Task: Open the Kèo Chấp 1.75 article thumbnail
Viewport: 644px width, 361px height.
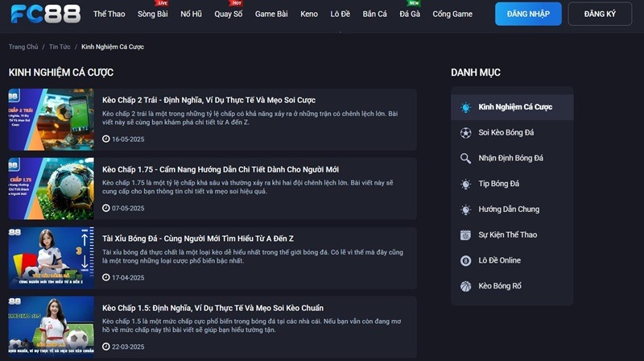Action: (x=52, y=189)
